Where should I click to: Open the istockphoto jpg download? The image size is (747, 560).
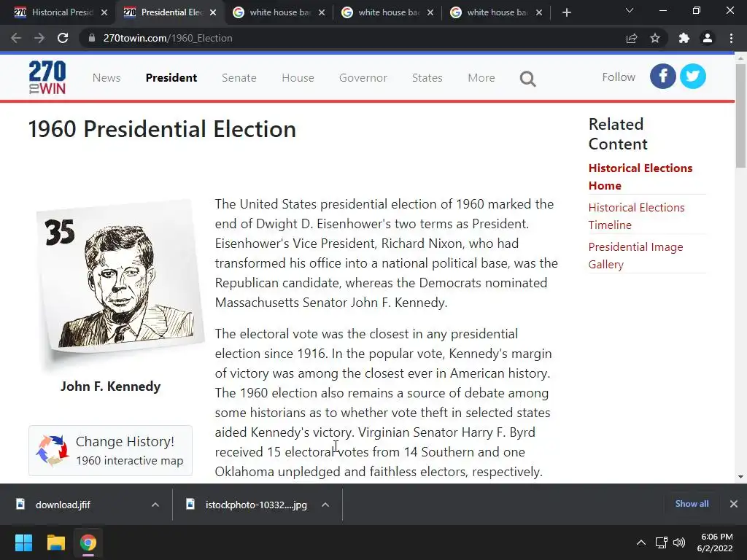click(256, 505)
